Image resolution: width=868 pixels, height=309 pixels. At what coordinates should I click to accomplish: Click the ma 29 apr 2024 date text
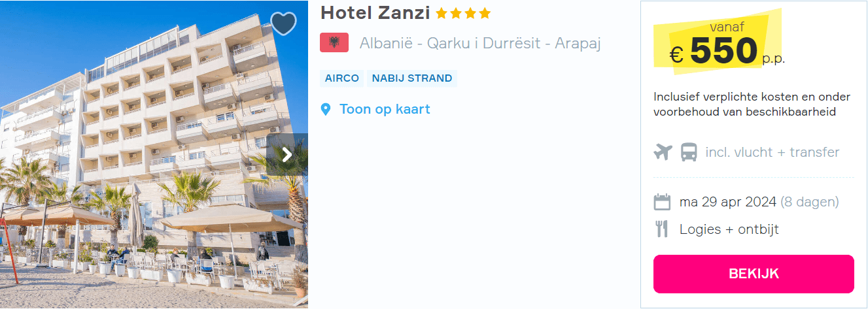(728, 202)
